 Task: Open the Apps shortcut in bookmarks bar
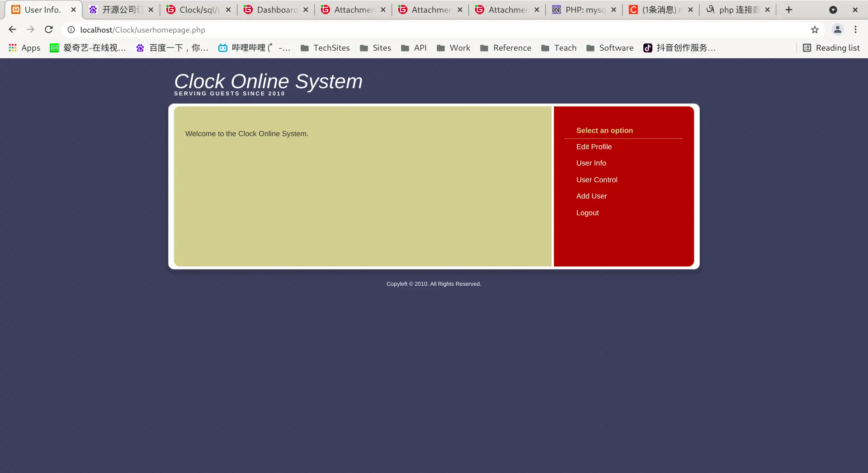tap(24, 48)
